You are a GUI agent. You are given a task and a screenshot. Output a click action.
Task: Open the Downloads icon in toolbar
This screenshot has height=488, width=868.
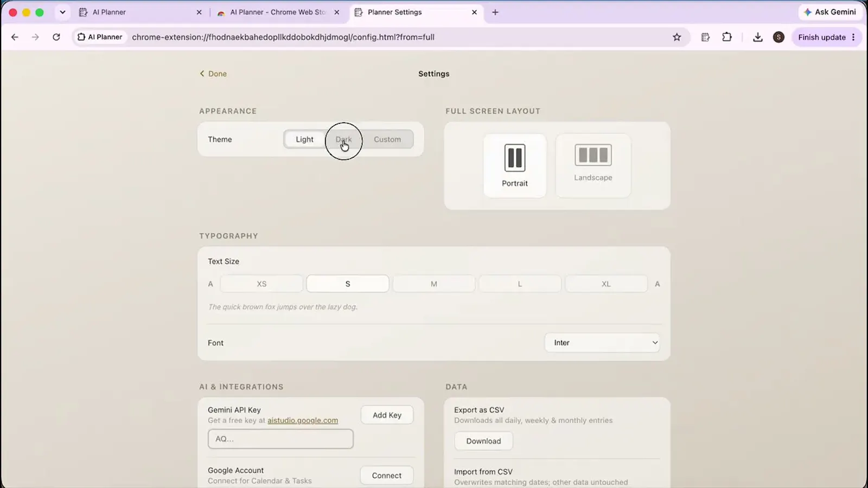click(x=758, y=37)
